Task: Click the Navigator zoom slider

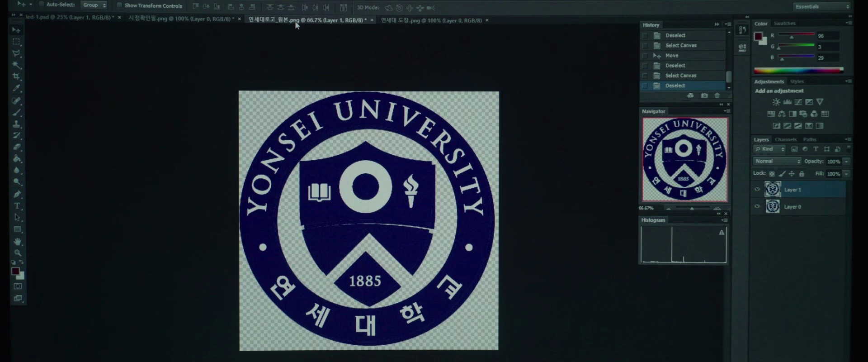Action: 692,208
